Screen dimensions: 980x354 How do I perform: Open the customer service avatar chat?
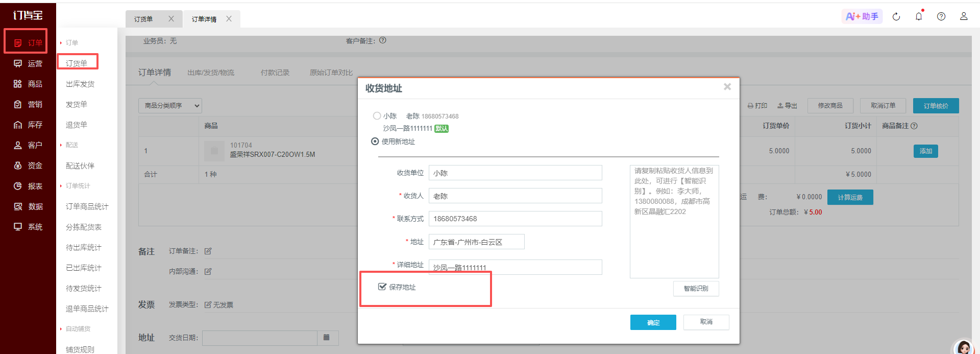tap(964, 347)
